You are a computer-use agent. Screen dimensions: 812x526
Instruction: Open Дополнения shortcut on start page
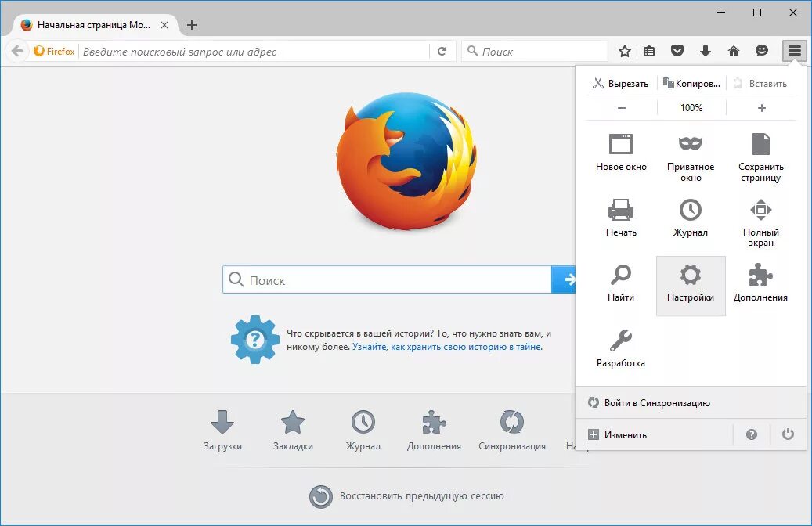pos(434,429)
